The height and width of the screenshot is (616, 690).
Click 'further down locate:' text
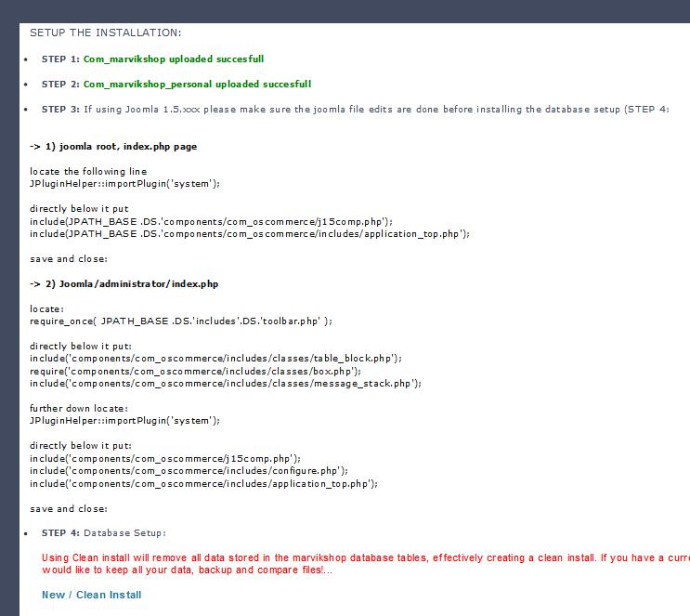pyautogui.click(x=79, y=409)
